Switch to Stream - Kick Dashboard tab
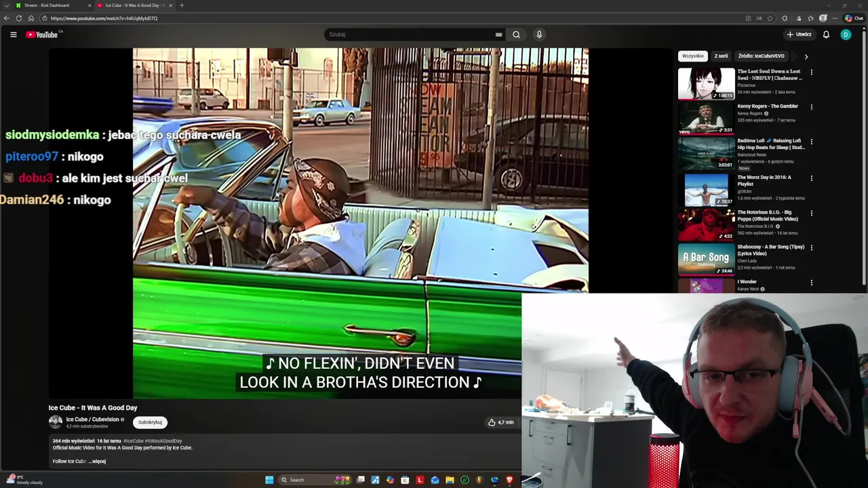This screenshot has width=868, height=488. [47, 5]
